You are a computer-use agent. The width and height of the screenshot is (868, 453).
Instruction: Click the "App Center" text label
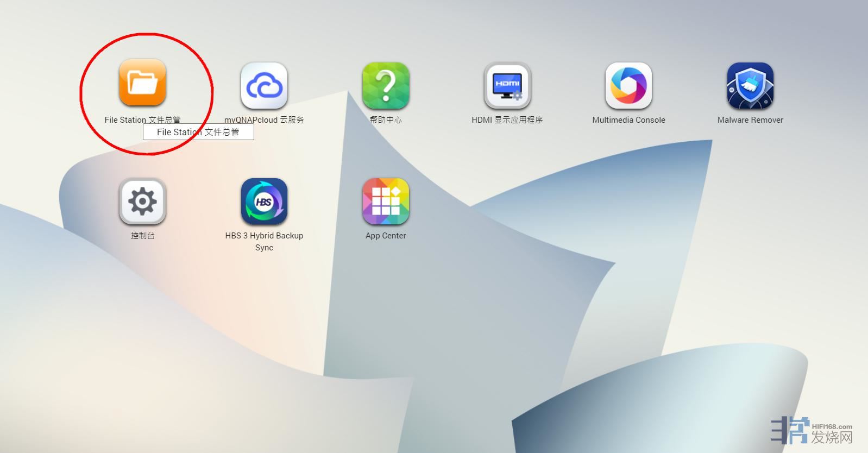pos(386,236)
